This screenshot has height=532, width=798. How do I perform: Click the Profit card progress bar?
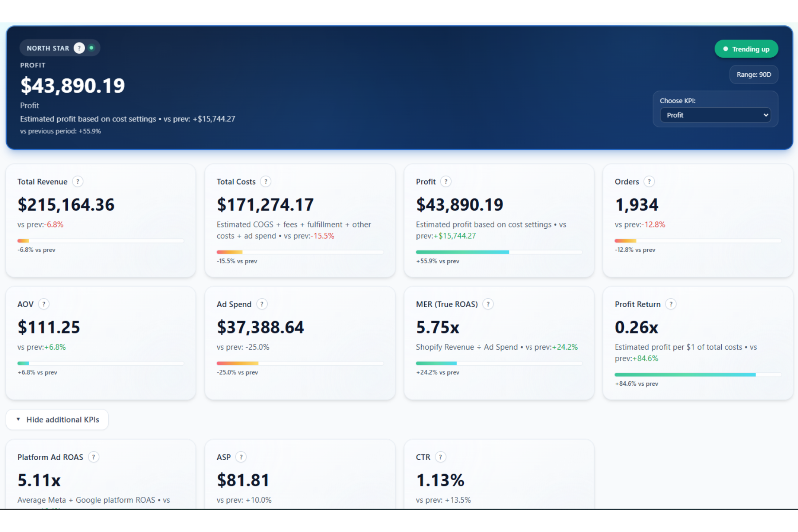499,252
